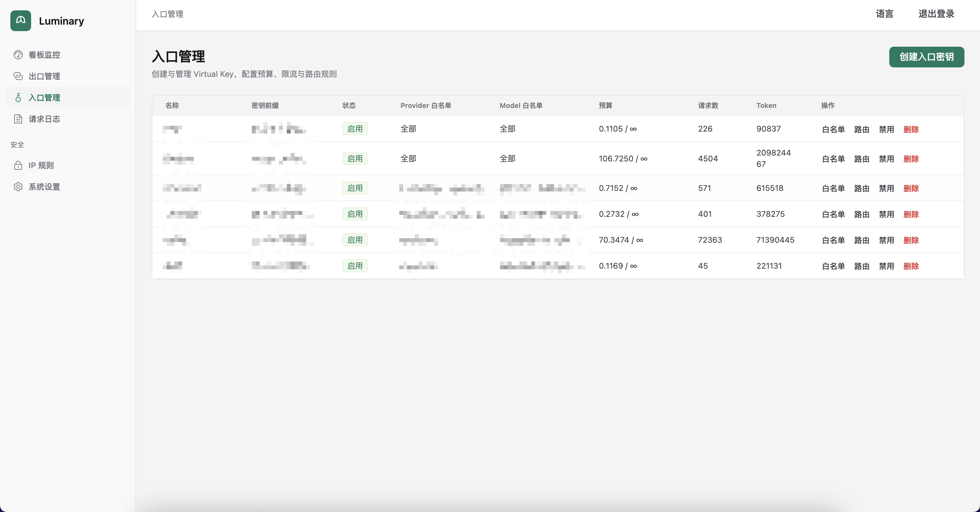Click 退出登录 to log out
Screen dimensions: 980x512
point(936,14)
